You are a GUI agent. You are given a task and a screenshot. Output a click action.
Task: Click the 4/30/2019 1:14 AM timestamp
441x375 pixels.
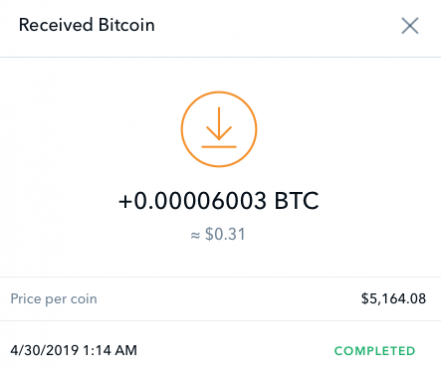click(74, 350)
